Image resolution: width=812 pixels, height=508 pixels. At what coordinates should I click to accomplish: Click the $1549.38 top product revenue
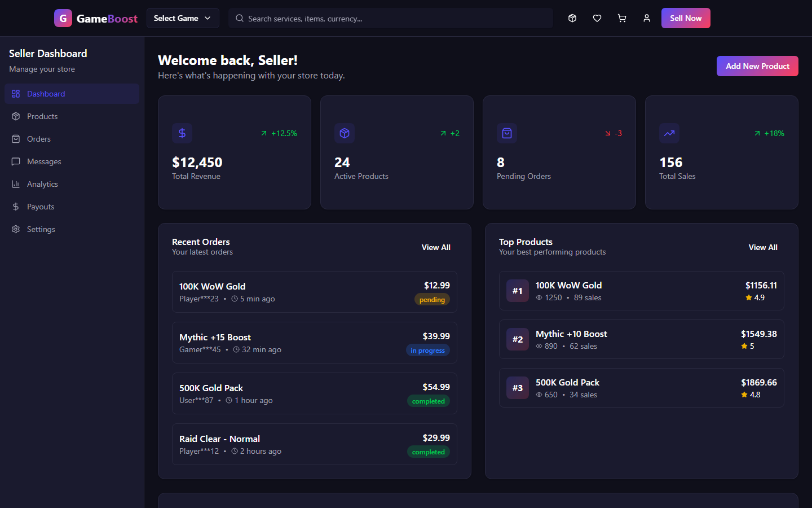pyautogui.click(x=759, y=334)
